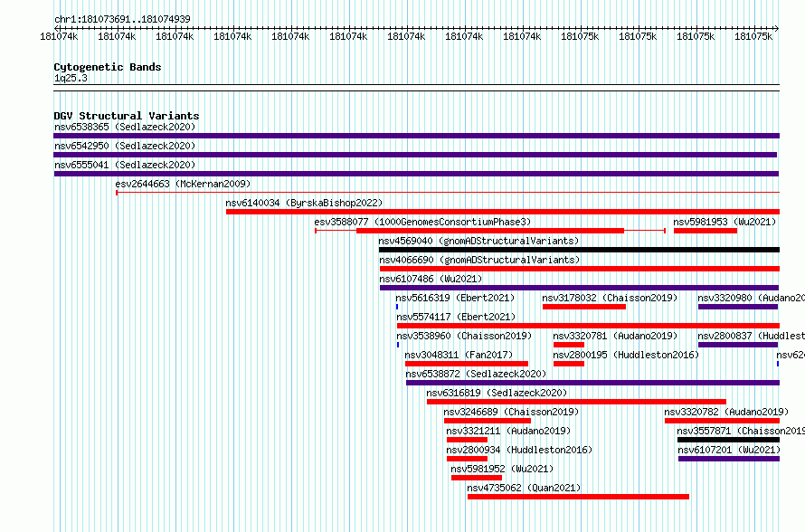
Task: Click the nsv4569040 gnomAD black variant bar
Action: (x=579, y=250)
